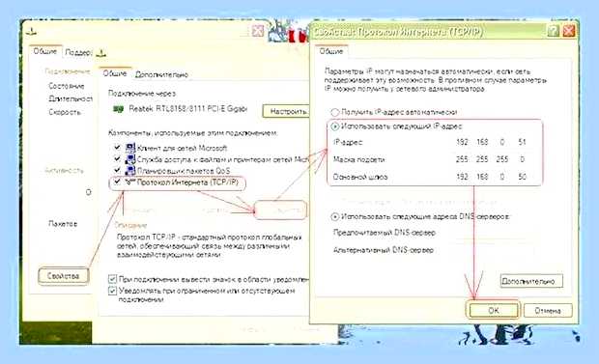Screen dimensions: 599x364
Task: Switch to Дополнительно tab in connection properties
Action: click(x=161, y=74)
